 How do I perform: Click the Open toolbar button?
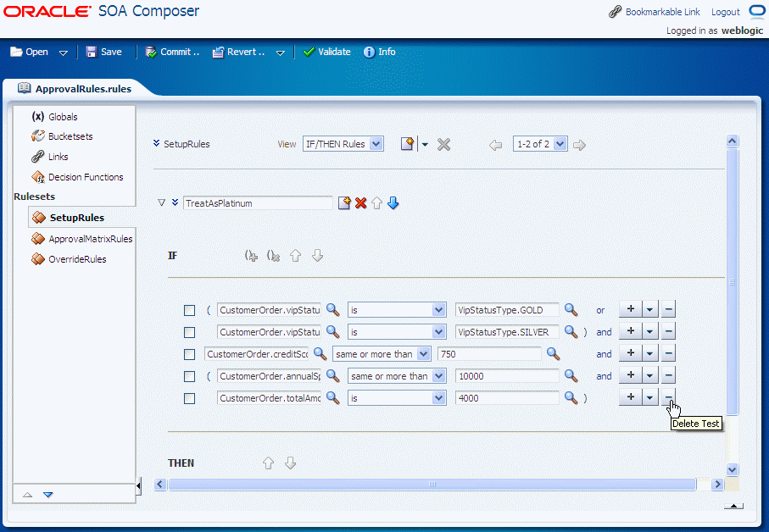click(x=30, y=52)
